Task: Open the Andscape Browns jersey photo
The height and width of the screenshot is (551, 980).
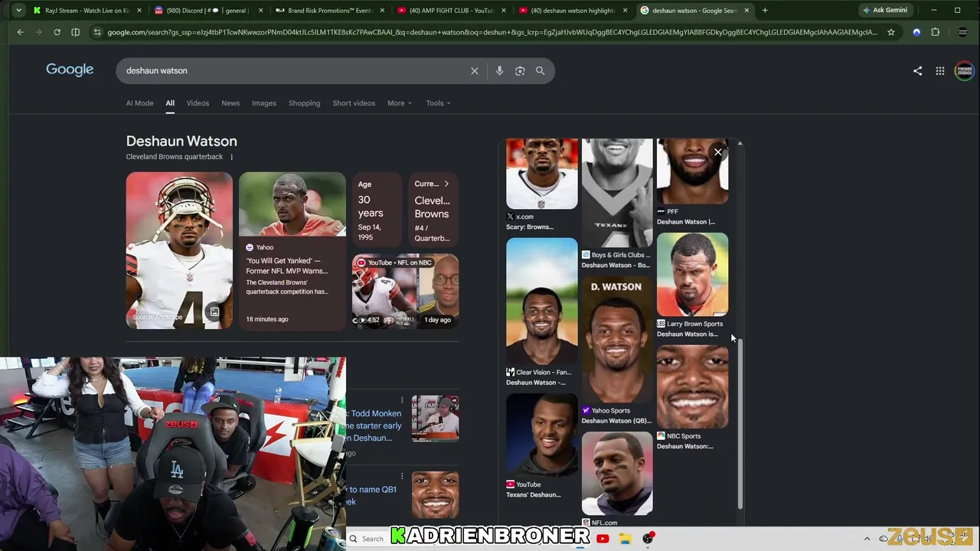Action: [179, 251]
